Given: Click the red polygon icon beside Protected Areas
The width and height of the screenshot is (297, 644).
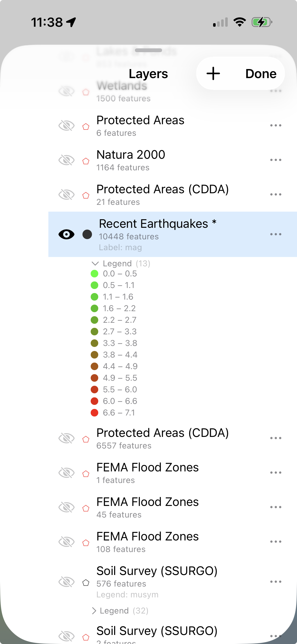Looking at the screenshot, I should point(86,126).
